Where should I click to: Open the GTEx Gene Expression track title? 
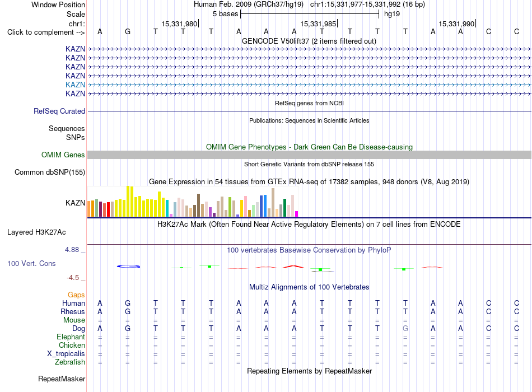pos(309,181)
